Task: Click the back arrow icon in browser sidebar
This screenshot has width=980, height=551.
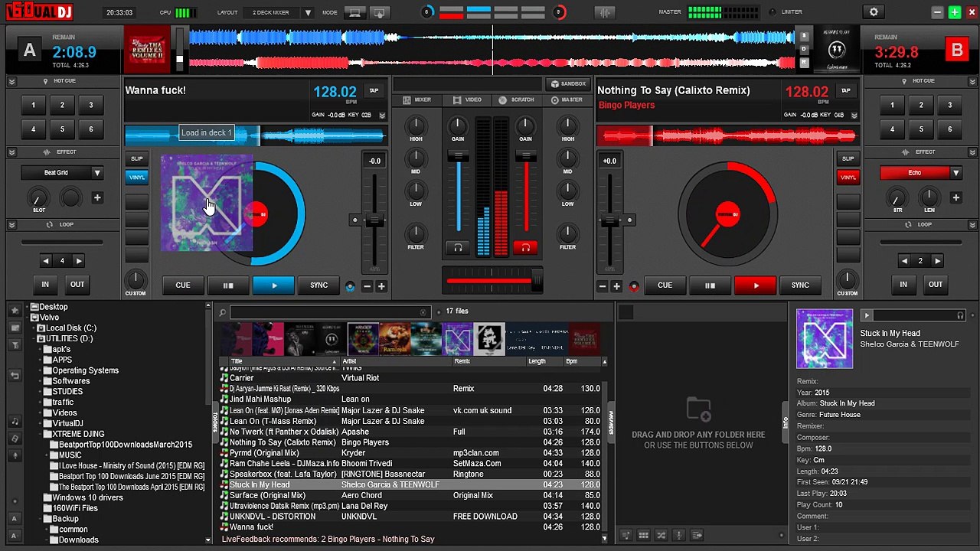Action: 15,375
